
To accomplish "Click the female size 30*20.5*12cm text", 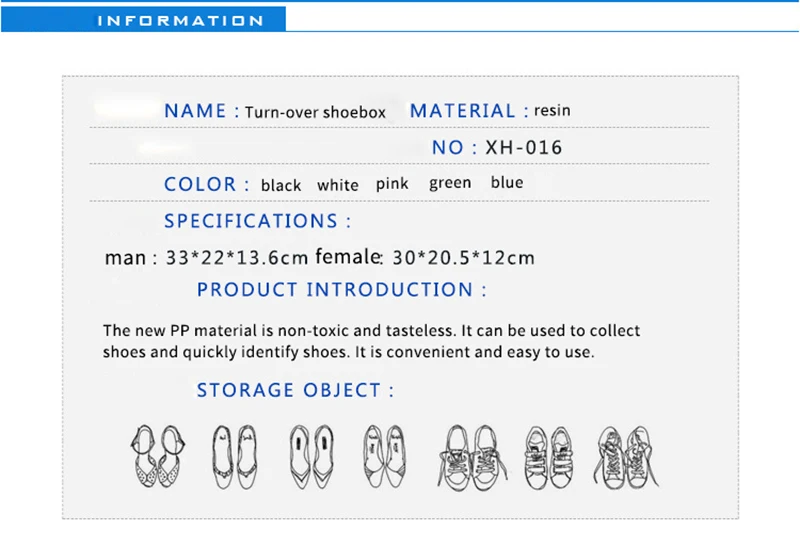I will (x=425, y=257).
